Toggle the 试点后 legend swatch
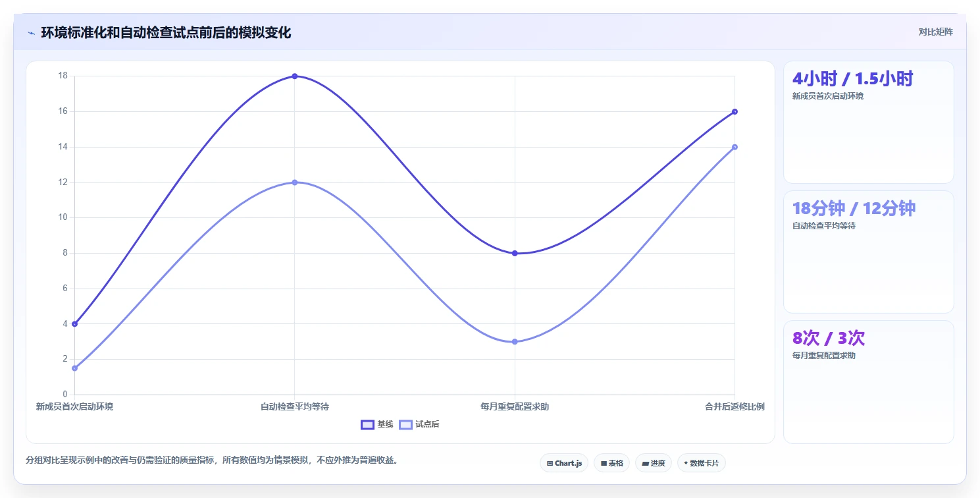The width and height of the screenshot is (980, 498). click(405, 425)
